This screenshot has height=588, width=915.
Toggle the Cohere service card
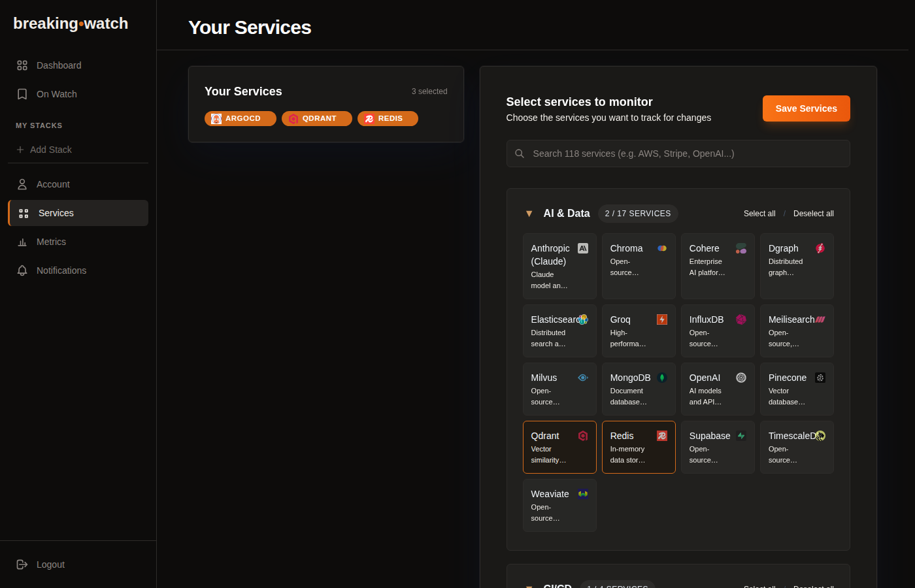718,267
